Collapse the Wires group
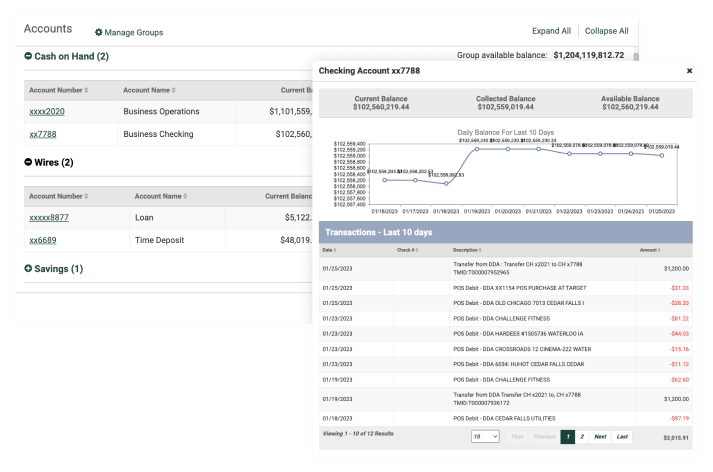 click(28, 162)
